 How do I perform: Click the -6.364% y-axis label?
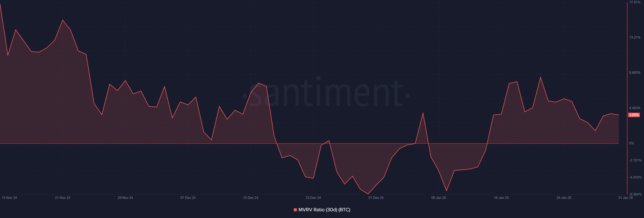635,194
